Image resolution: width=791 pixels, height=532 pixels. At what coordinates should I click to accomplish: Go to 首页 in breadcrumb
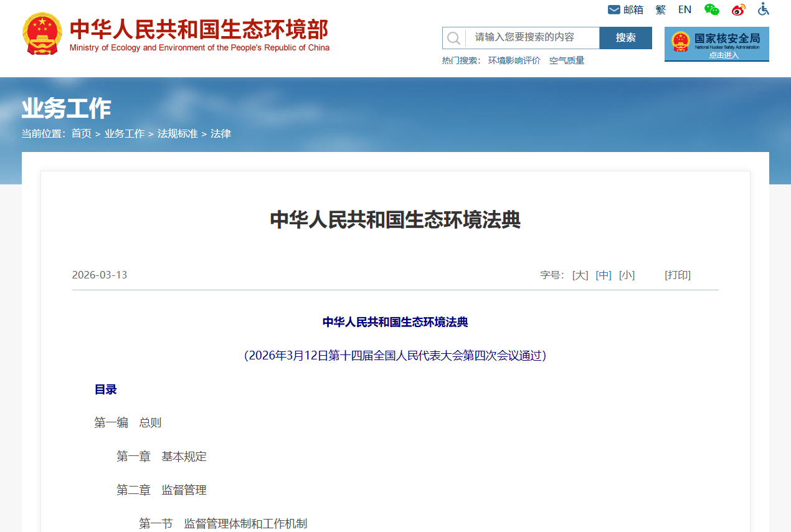81,134
